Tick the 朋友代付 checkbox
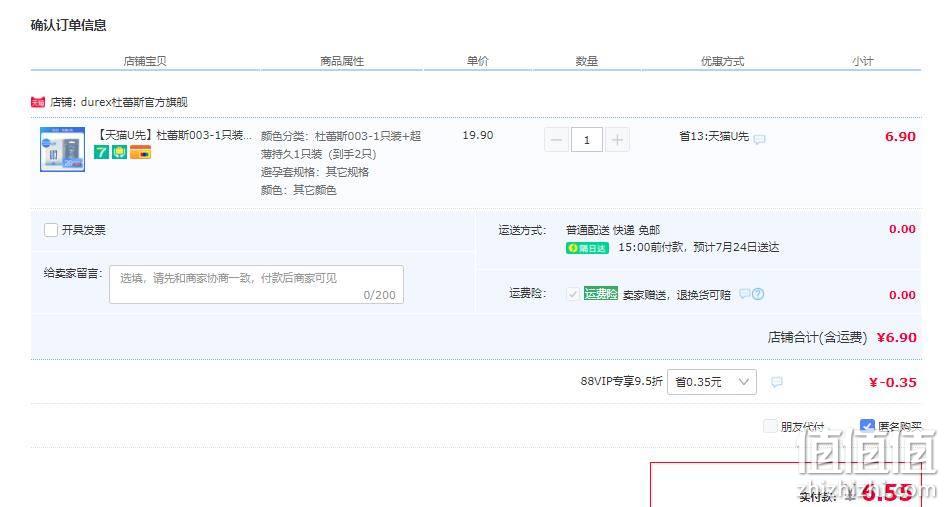The width and height of the screenshot is (946, 507). 770,426
